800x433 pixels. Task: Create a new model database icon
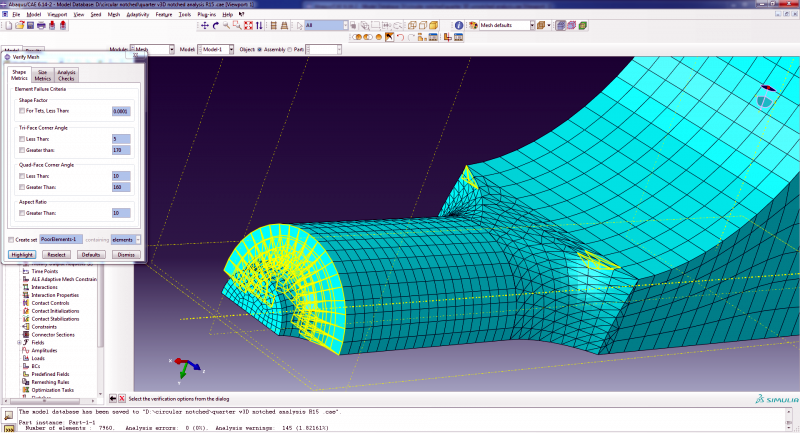9,26
